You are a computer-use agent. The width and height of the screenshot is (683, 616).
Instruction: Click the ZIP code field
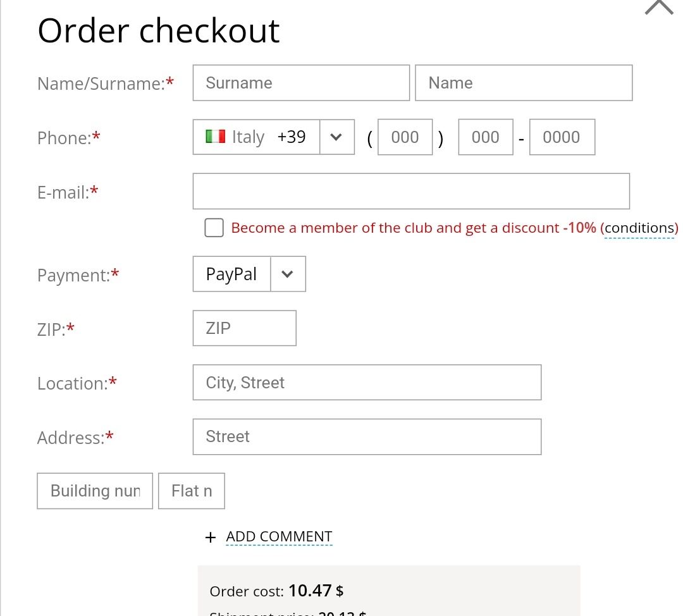(244, 328)
